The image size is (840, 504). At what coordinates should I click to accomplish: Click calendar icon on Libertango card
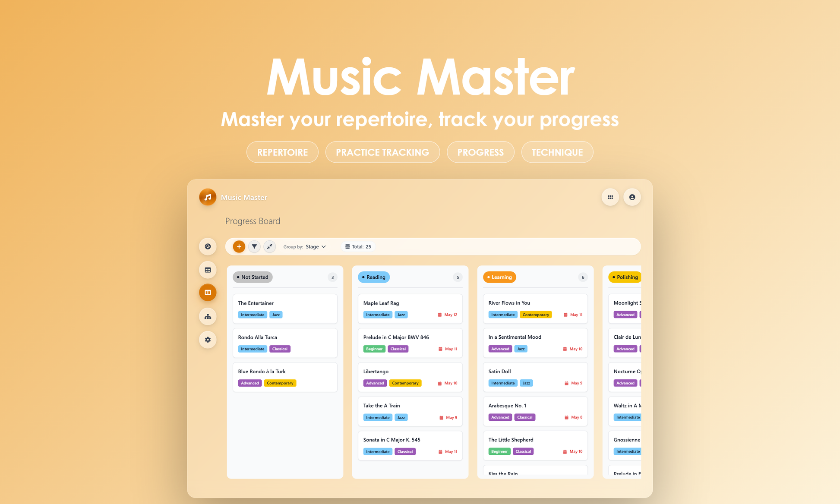coord(439,383)
